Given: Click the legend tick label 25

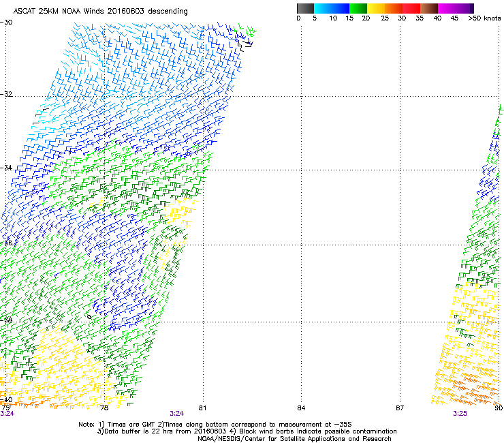Looking at the screenshot, I should [385, 18].
